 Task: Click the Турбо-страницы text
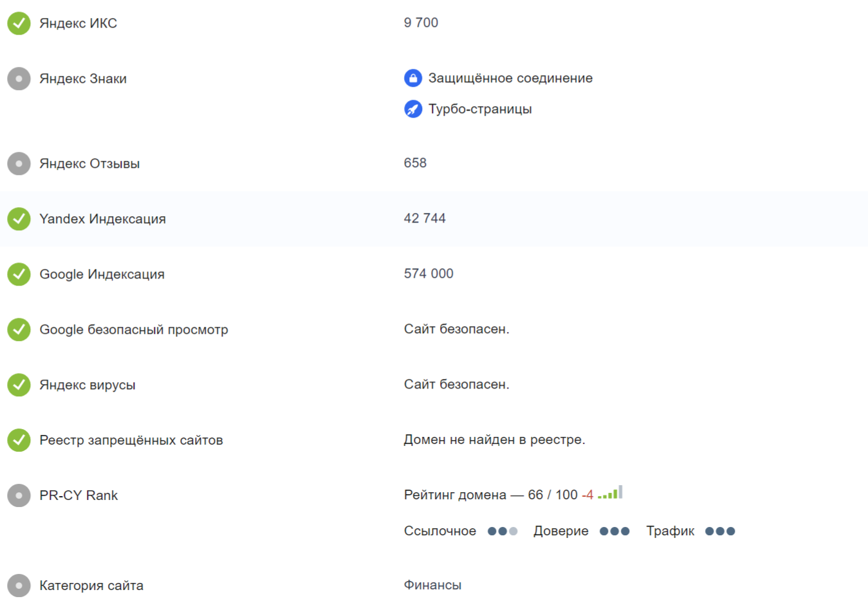480,109
